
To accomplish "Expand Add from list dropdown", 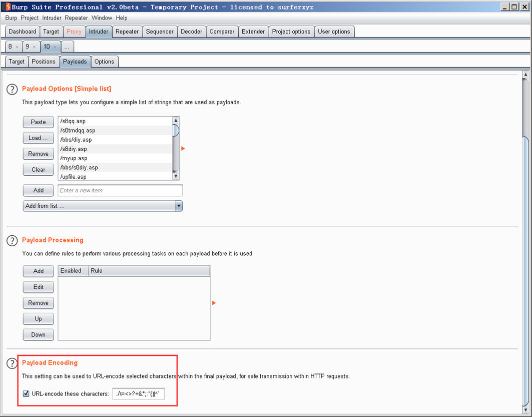I will (179, 206).
